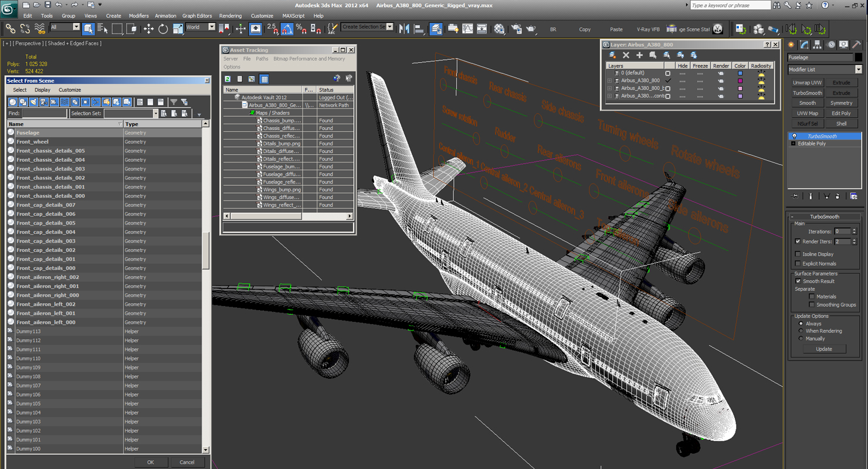Open the Create Selection Set dropdown
868x469 pixels.
click(367, 27)
